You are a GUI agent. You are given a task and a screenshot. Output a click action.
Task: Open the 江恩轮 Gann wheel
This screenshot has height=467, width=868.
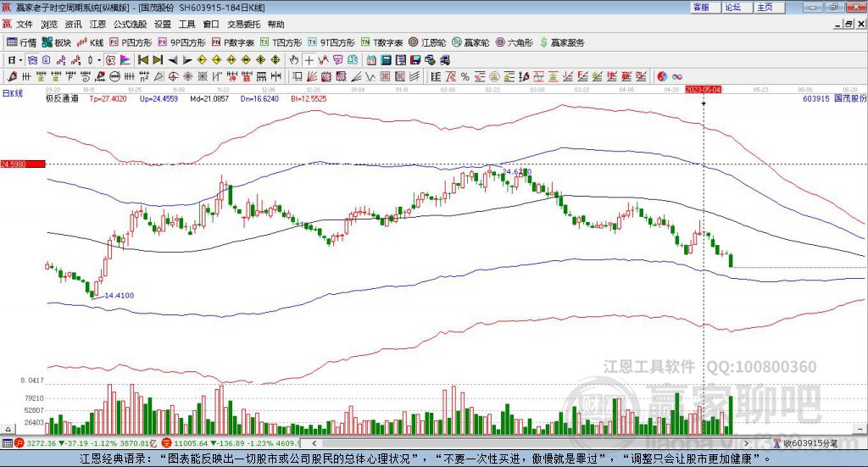pyautogui.click(x=427, y=42)
